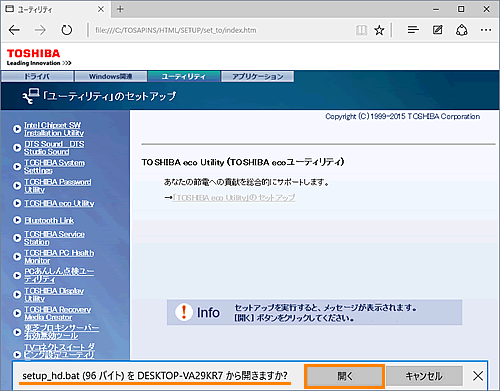500x391 pixels.
Task: Open the アプリケーション tab
Action: tap(258, 76)
